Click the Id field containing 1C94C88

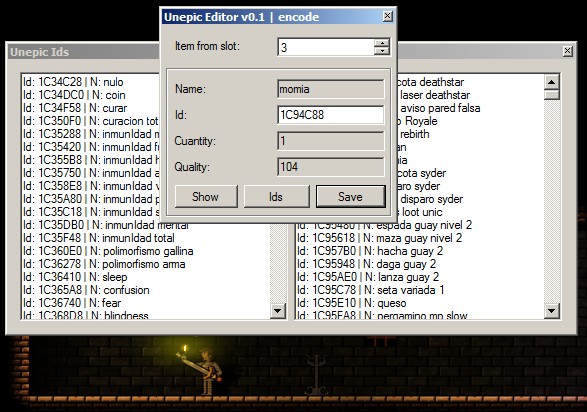click(x=331, y=115)
